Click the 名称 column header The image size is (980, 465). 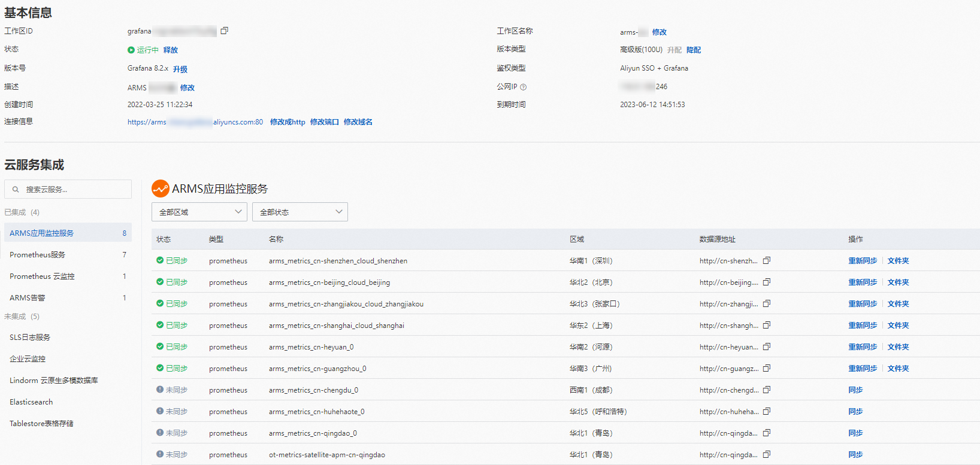pyautogui.click(x=276, y=239)
